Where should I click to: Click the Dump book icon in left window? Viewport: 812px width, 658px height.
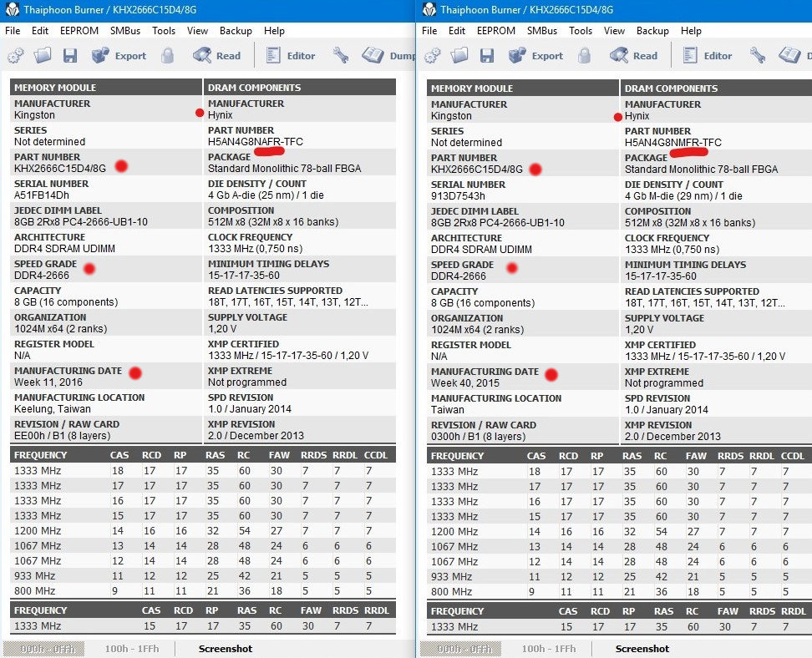pyautogui.click(x=373, y=55)
